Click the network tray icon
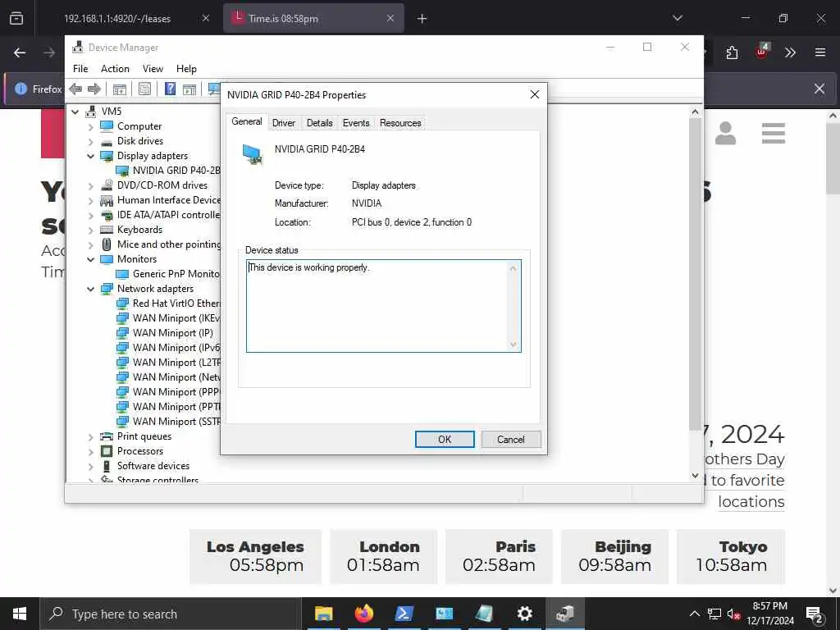 714,614
